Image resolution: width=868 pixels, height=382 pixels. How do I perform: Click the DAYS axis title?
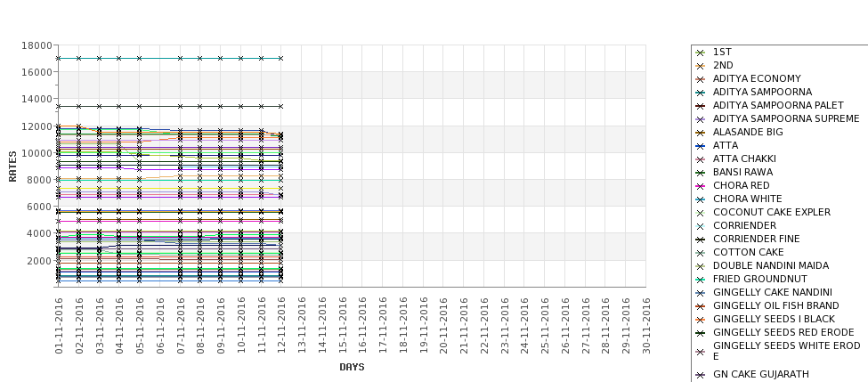(352, 367)
